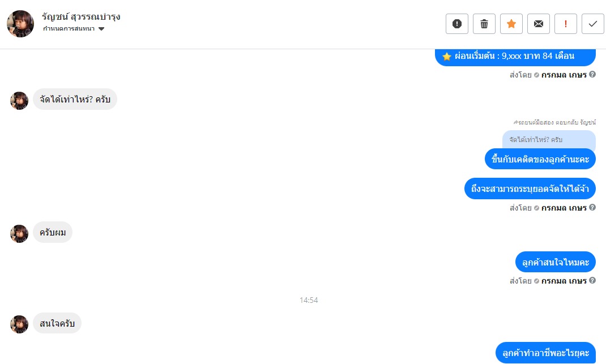606x364 pixels.
Task: Click help icon beside first กรกมล เกษร label
Action: point(592,74)
